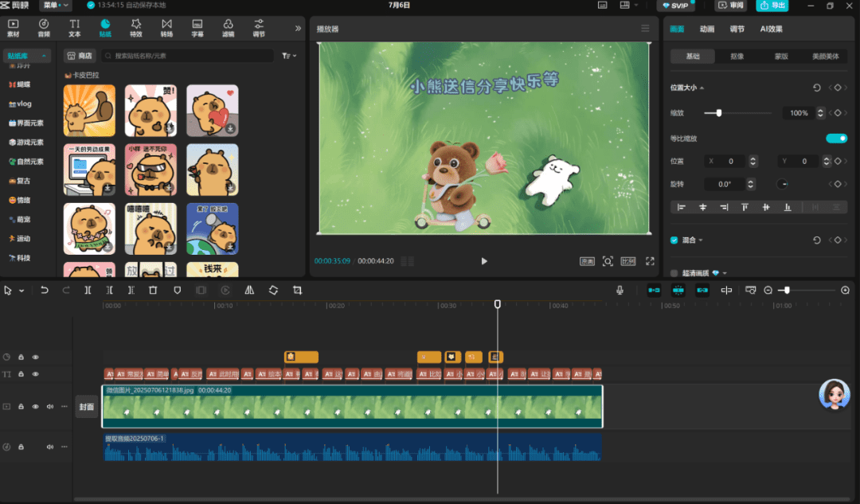Click the redo arrow in timeline toolbar
The height and width of the screenshot is (504, 860).
point(66,290)
